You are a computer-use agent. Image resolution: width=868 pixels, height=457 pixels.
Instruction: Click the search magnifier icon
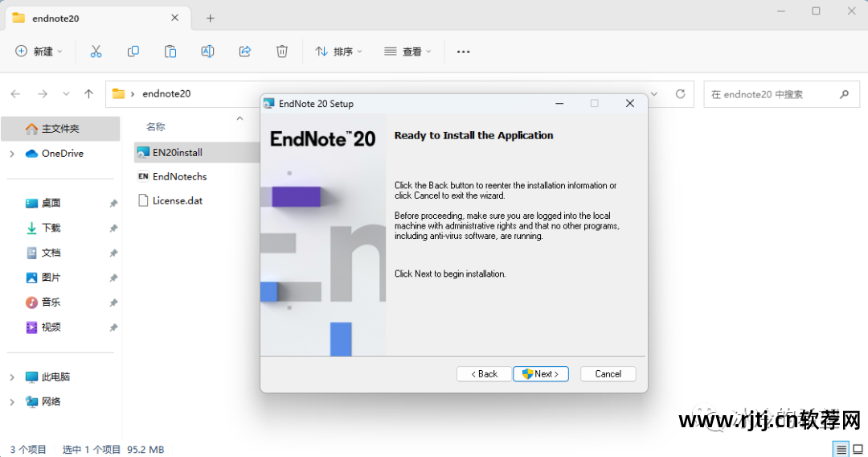844,94
